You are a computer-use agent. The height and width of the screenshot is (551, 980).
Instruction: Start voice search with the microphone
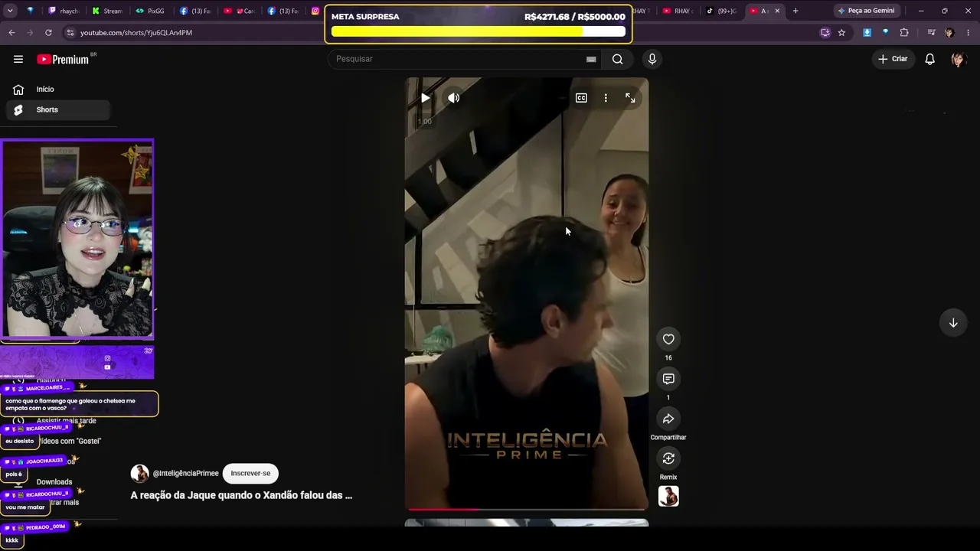[x=652, y=59]
